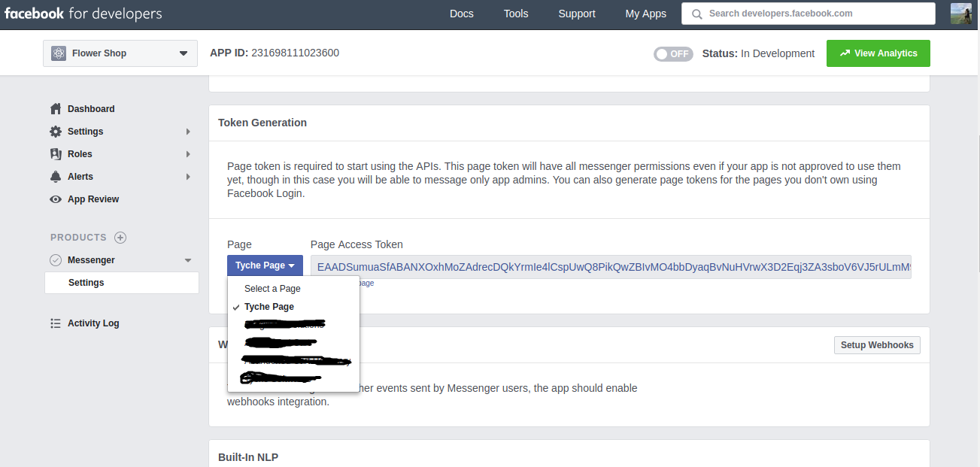Click the analytics arrow icon on View Analytics
This screenshot has height=467, width=980.
click(845, 53)
